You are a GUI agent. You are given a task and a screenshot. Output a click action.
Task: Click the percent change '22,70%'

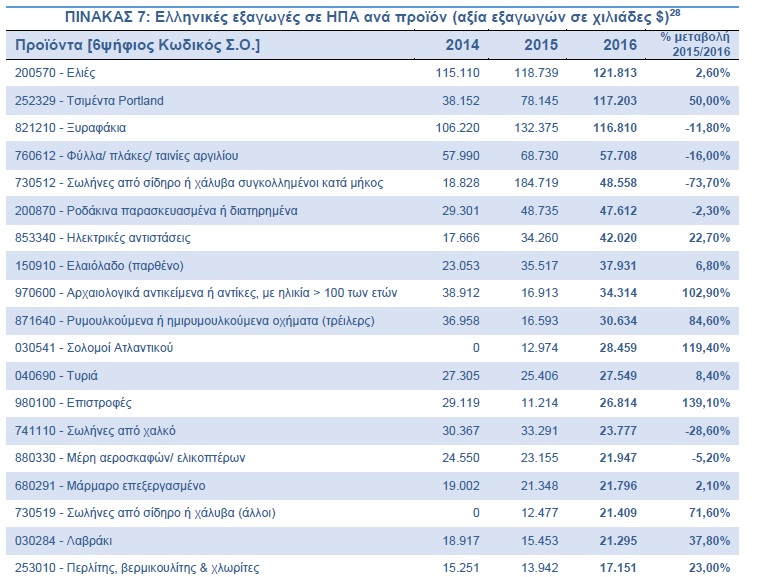pyautogui.click(x=709, y=238)
